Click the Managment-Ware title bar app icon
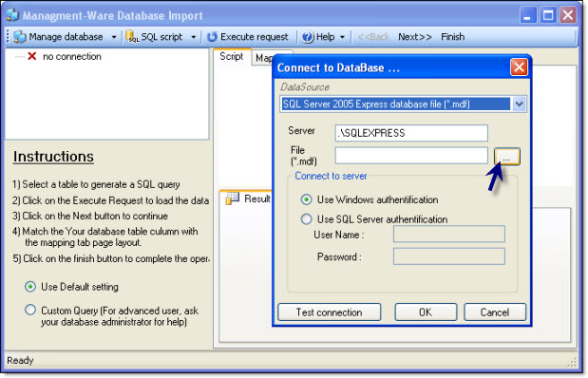Screen dimensions: 588x378 [12, 15]
